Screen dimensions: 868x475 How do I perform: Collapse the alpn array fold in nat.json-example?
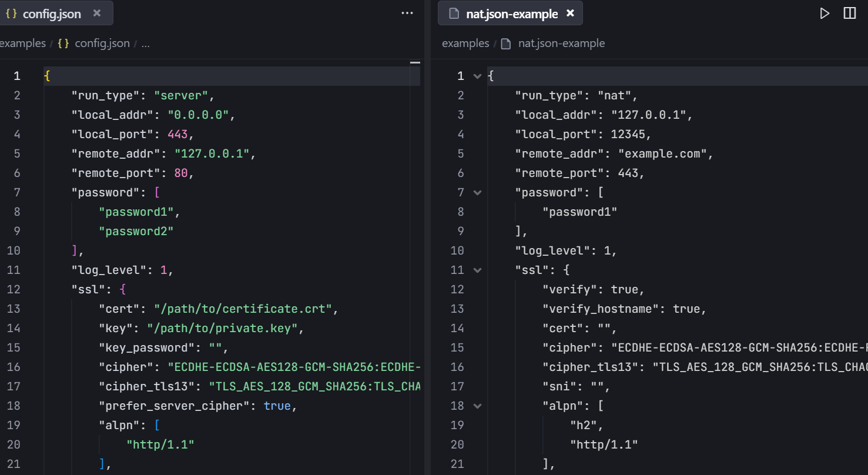pos(477,406)
